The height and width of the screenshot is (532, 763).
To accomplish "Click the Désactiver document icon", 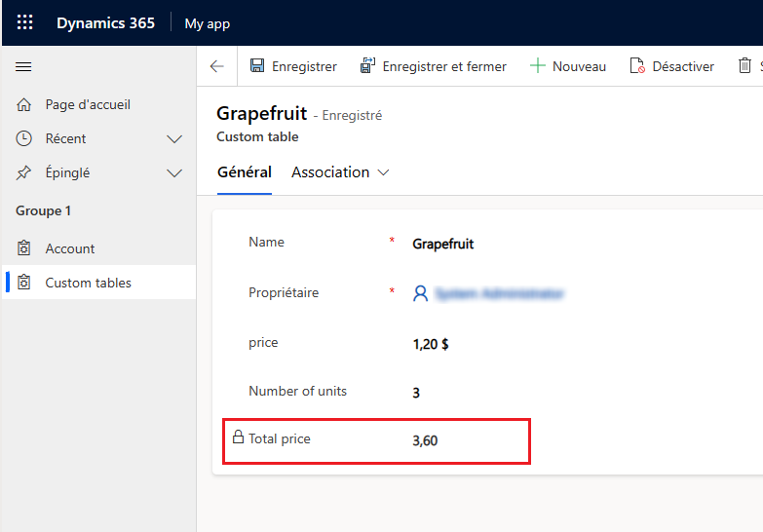I will [637, 65].
